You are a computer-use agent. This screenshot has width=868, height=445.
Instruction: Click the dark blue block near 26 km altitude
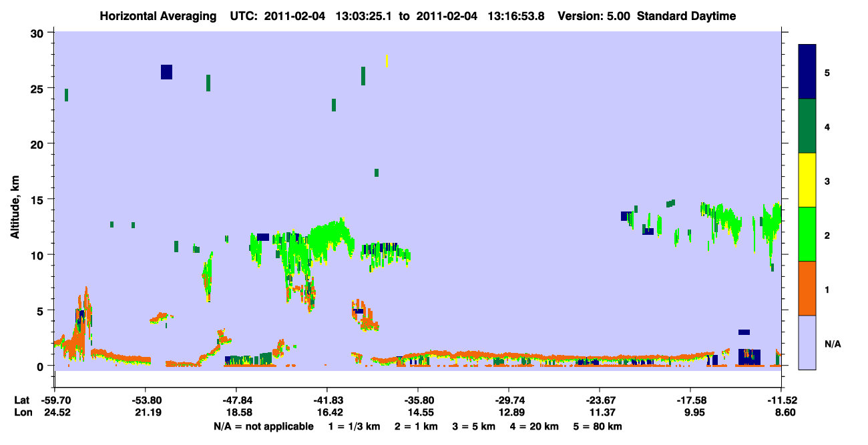click(167, 72)
